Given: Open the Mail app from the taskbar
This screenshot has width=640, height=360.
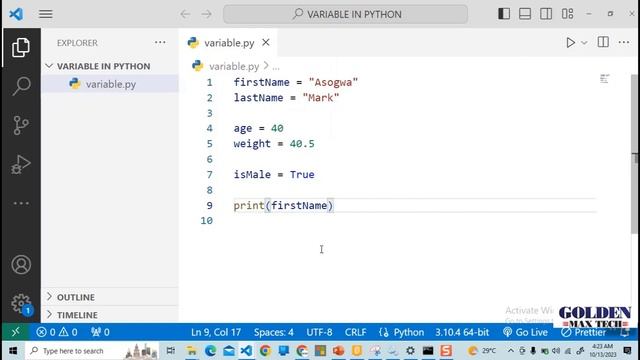Looking at the screenshot, I should 229,351.
